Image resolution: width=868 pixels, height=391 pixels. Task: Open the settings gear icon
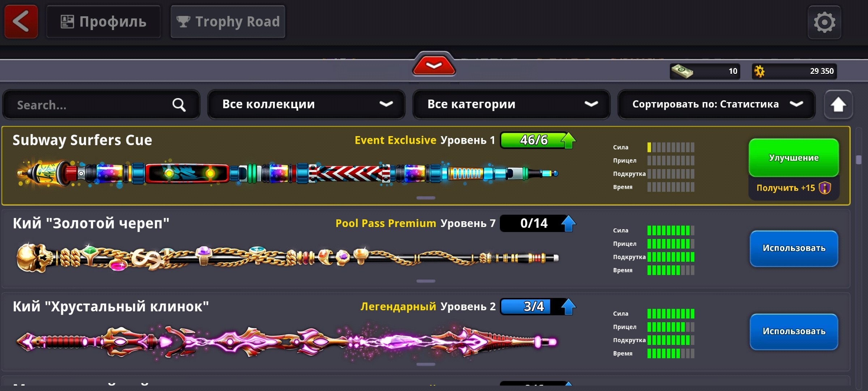(825, 22)
